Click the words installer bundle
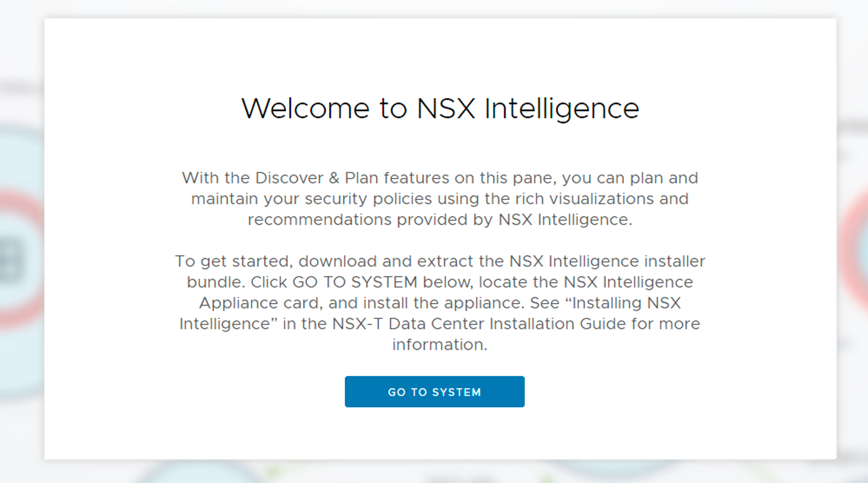 [674, 261]
